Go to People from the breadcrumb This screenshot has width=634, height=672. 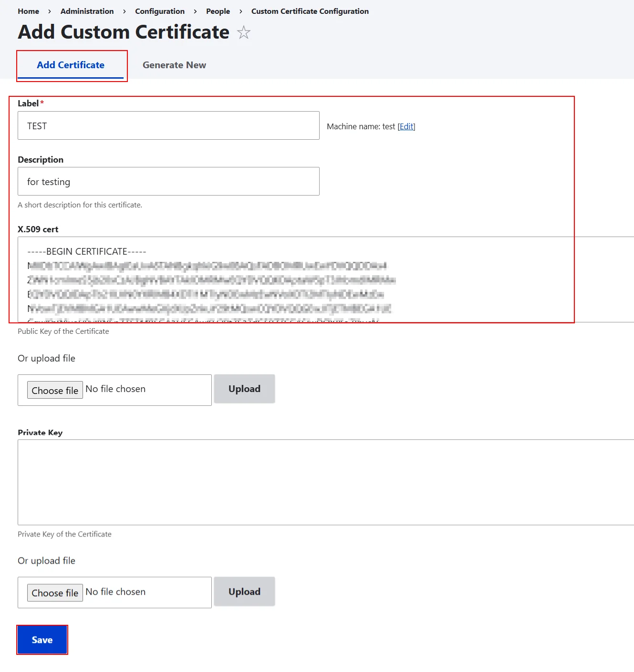[218, 11]
